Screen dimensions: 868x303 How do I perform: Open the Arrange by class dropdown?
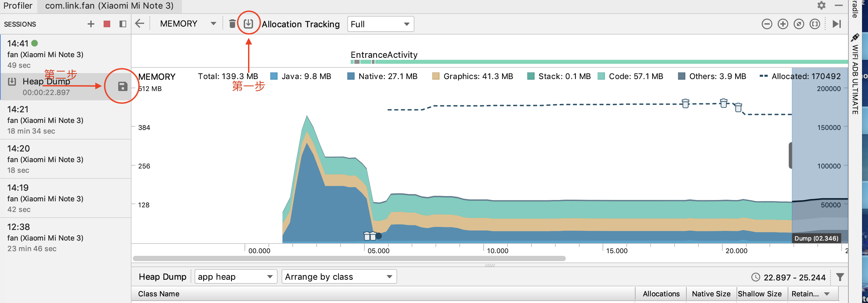339,276
